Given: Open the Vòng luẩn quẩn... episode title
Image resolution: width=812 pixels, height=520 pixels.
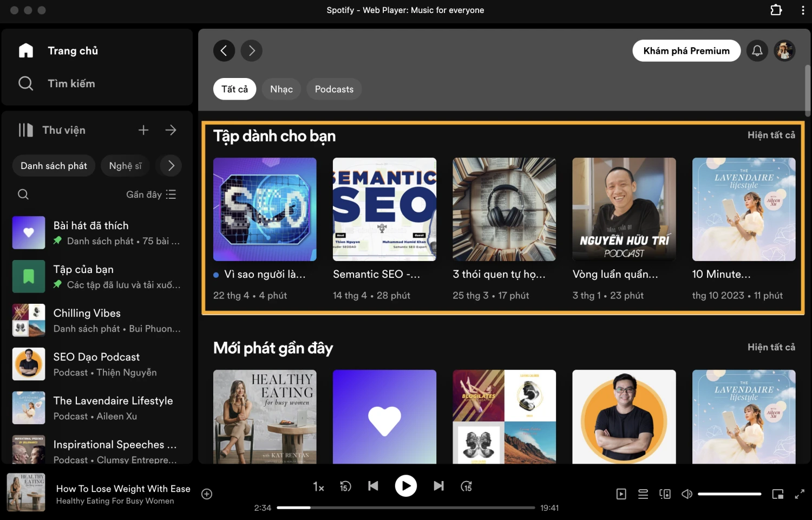Looking at the screenshot, I should point(615,274).
